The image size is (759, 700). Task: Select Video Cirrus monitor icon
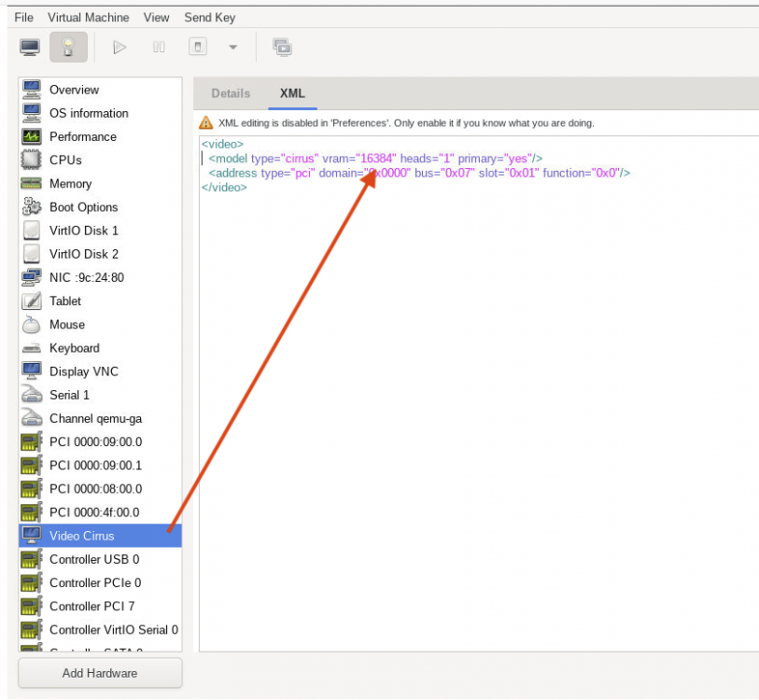pos(32,536)
